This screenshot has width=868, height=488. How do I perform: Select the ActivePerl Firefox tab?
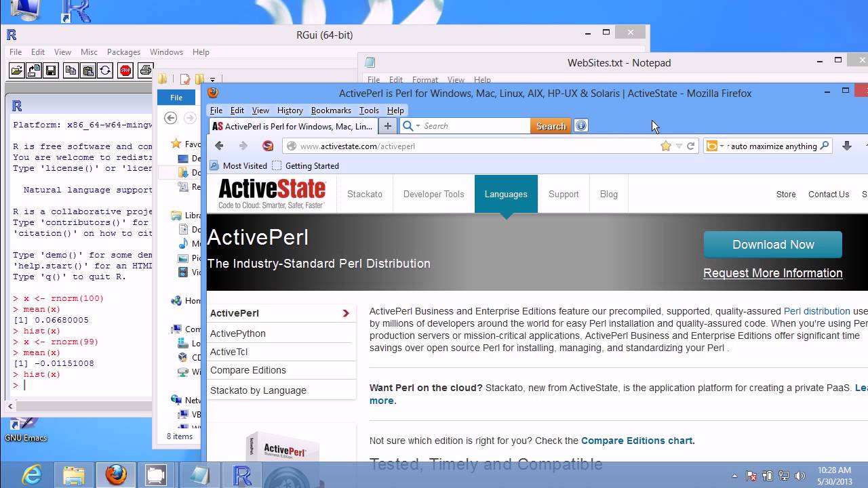coord(293,126)
